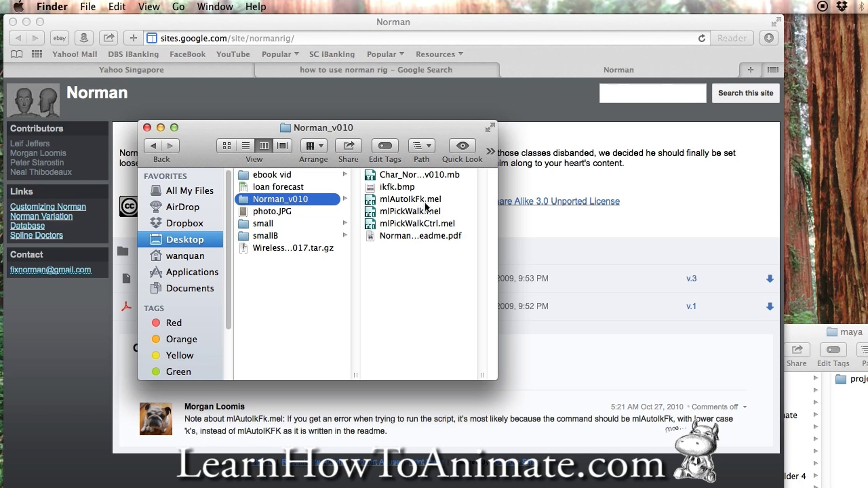Select the mlPickWalkCtrl.mel file

417,223
